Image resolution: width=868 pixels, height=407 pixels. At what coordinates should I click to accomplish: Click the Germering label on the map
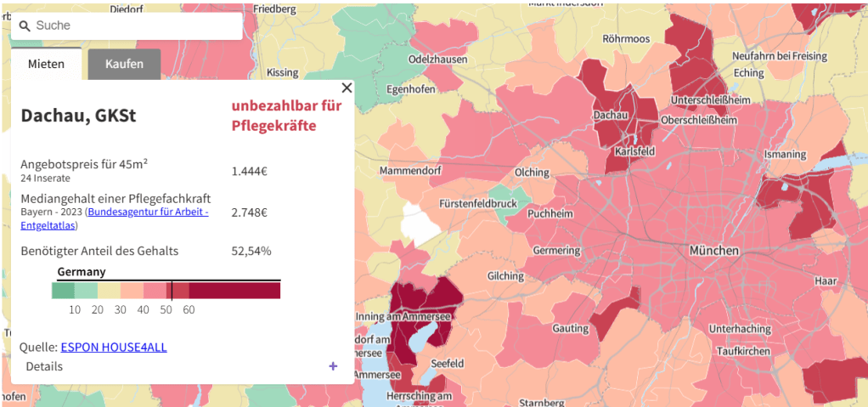tap(556, 251)
